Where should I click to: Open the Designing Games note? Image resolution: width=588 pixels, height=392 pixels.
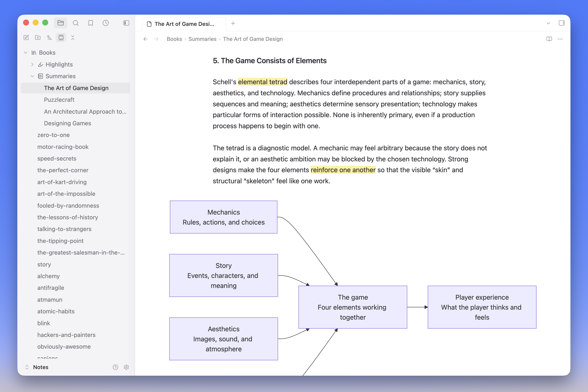[x=75, y=123]
